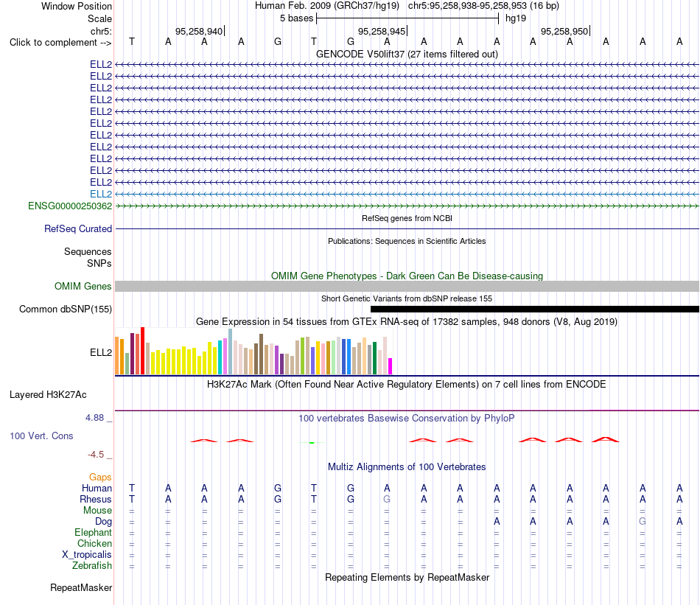Click the 100 Vert. Cons label
This screenshot has width=700, height=605.
coord(41,436)
